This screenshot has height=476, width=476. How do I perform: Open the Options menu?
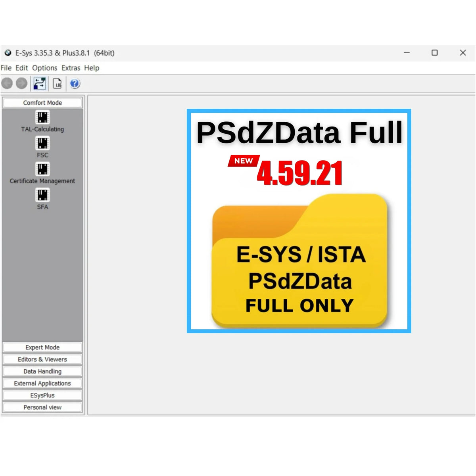(44, 68)
